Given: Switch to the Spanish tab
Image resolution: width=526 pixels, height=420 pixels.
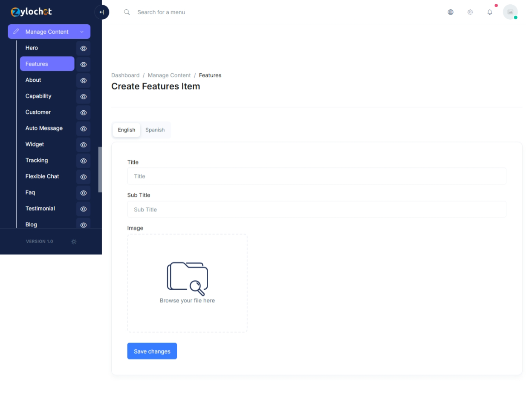Looking at the screenshot, I should coord(155,130).
